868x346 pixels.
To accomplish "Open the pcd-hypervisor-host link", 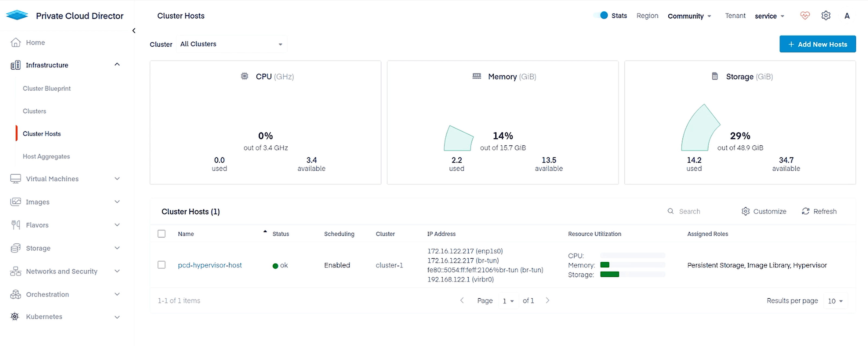I will click(x=210, y=265).
